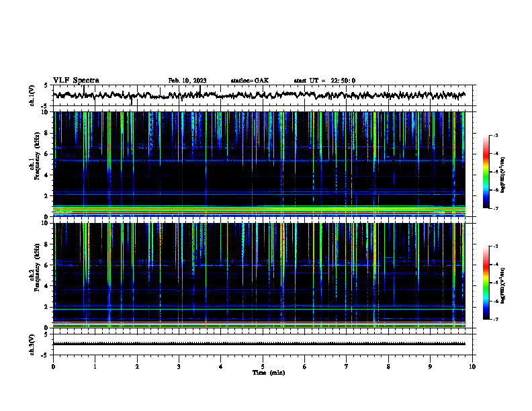The width and height of the screenshot is (532, 411).
Task: Click the VLF Spectra title text
Action: click(x=76, y=81)
